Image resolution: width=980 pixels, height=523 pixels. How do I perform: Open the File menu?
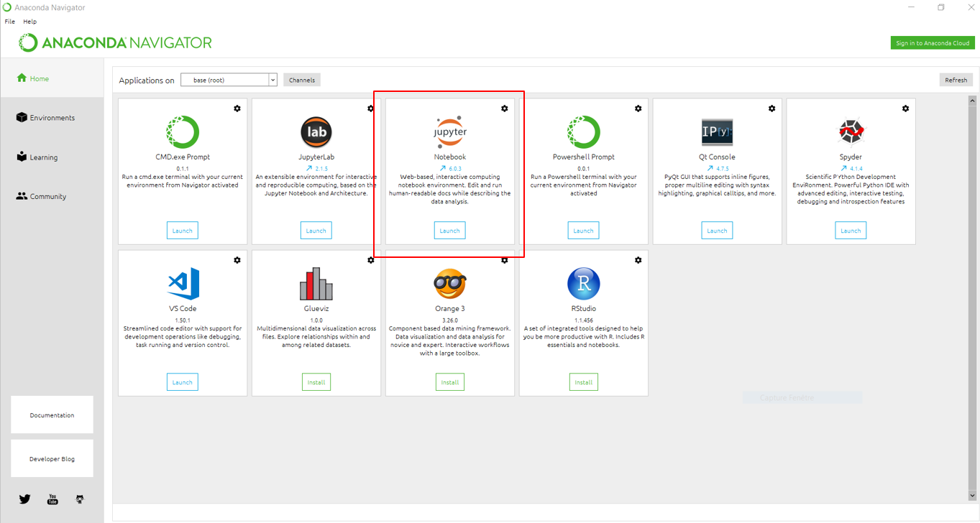tap(9, 22)
